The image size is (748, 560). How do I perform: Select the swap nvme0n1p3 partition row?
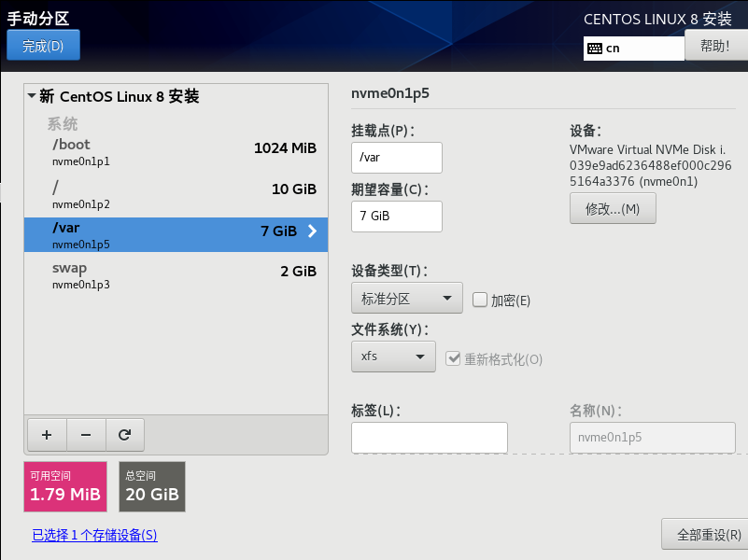[x=176, y=275]
